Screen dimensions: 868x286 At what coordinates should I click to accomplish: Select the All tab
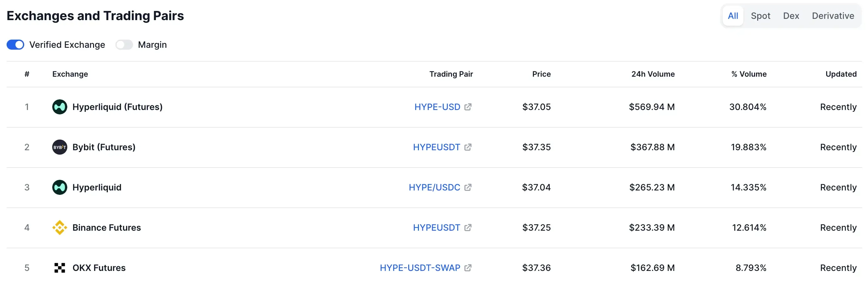pos(732,16)
